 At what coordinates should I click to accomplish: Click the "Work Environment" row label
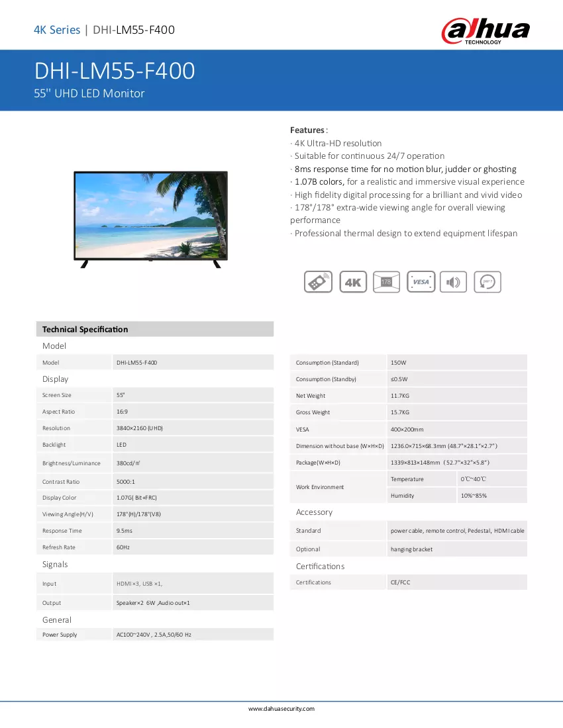point(320,487)
